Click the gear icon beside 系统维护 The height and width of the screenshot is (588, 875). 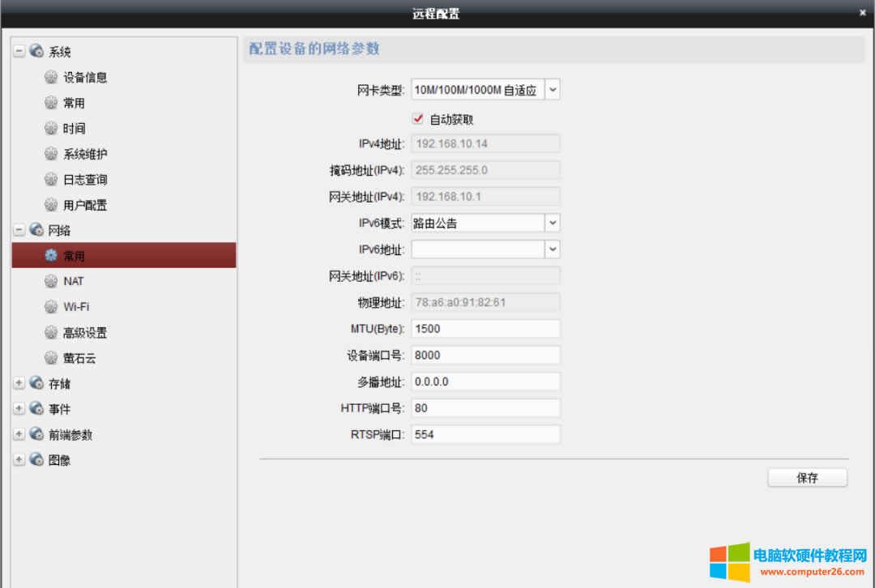point(52,154)
